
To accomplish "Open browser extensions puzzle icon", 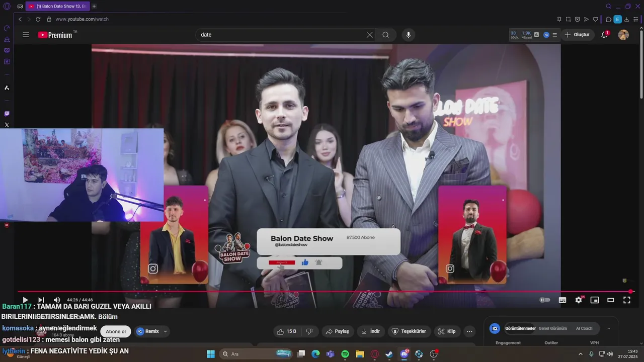I will 608,19.
